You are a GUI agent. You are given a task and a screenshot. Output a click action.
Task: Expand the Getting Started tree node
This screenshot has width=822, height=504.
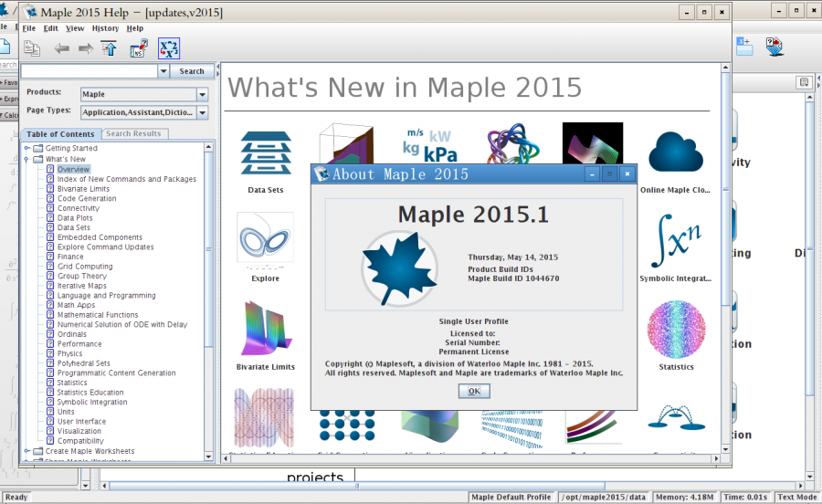pyautogui.click(x=26, y=148)
